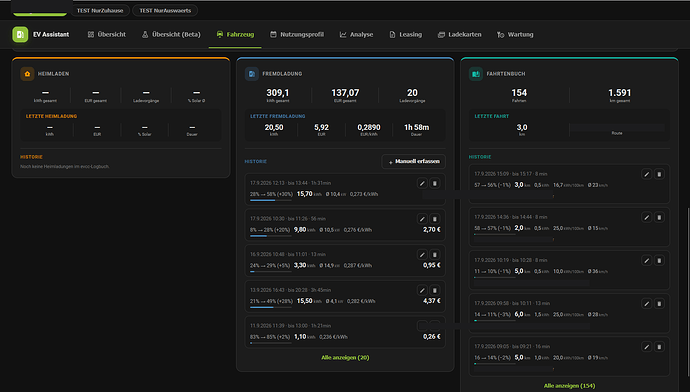The width and height of the screenshot is (690, 392).
Task: Click the 1.591 km gesamt value
Action: click(x=620, y=93)
